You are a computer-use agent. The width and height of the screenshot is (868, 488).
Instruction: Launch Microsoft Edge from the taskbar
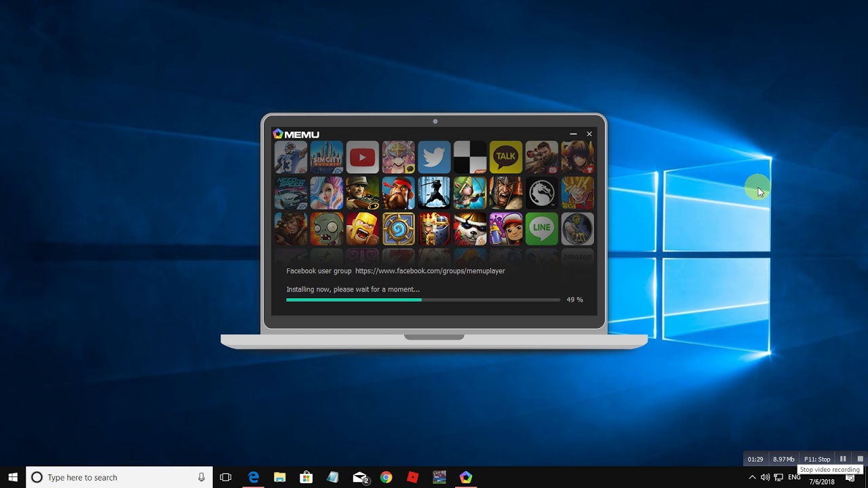click(x=254, y=477)
